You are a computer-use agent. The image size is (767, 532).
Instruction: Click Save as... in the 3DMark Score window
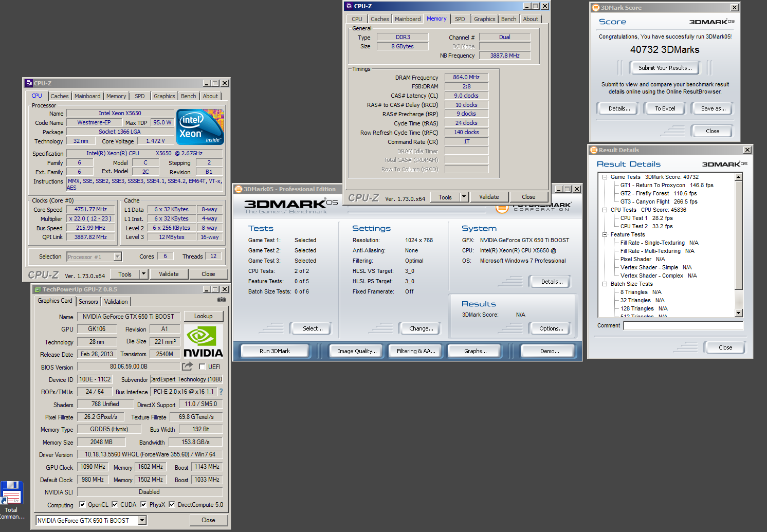(x=713, y=108)
